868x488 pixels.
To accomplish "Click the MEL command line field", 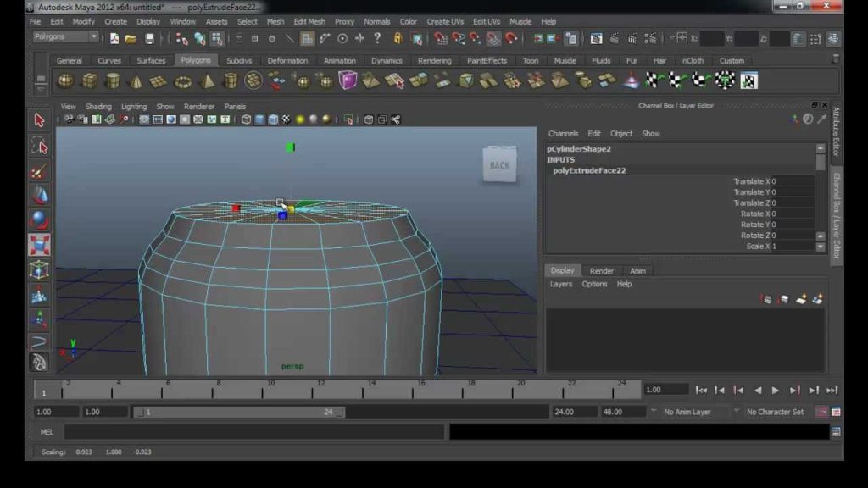I will coord(254,432).
